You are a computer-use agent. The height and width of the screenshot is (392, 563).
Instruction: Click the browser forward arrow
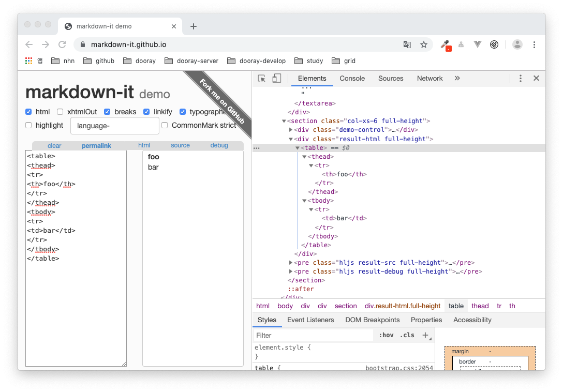click(46, 44)
